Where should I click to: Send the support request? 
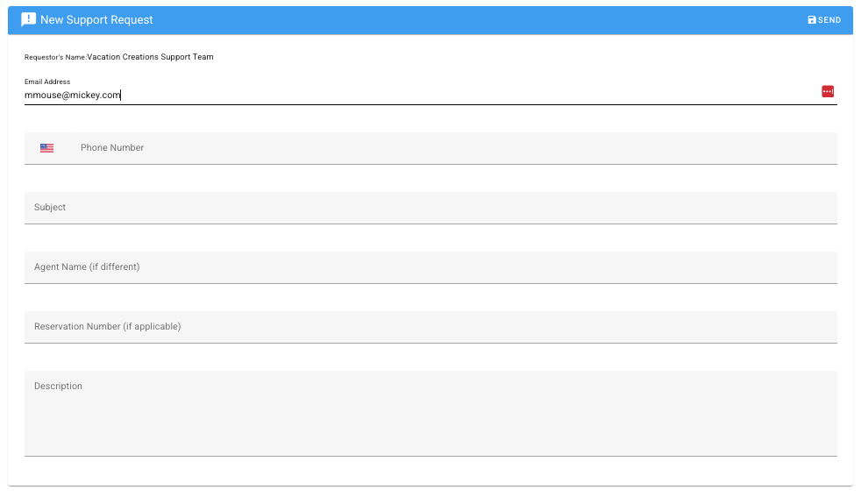(824, 20)
